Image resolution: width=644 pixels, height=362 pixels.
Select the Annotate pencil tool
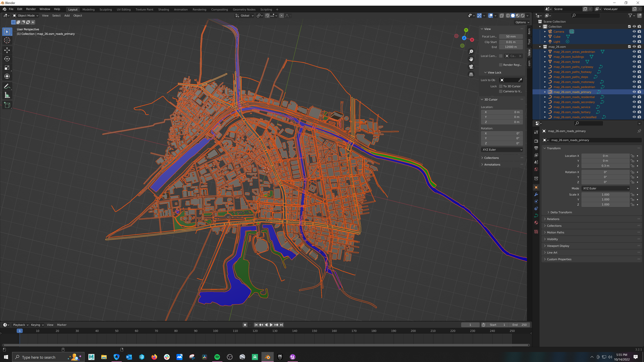[x=7, y=87]
